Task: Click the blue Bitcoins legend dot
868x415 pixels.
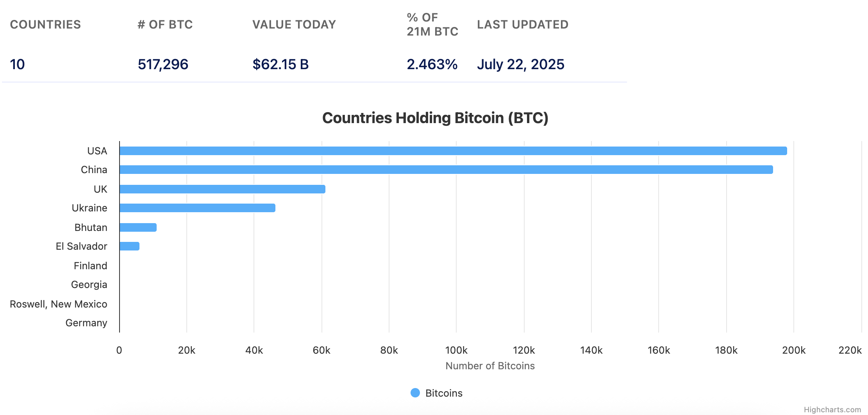Action: (415, 393)
